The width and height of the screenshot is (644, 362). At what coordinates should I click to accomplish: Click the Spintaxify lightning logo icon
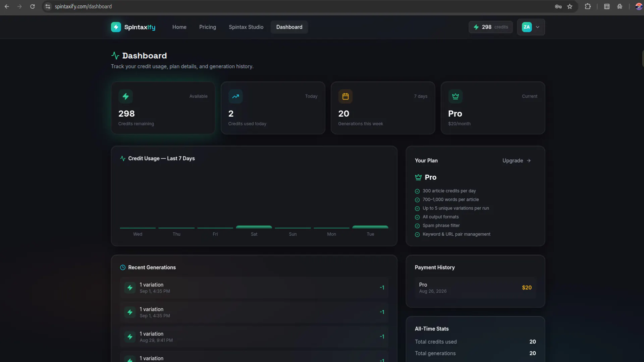point(116,27)
